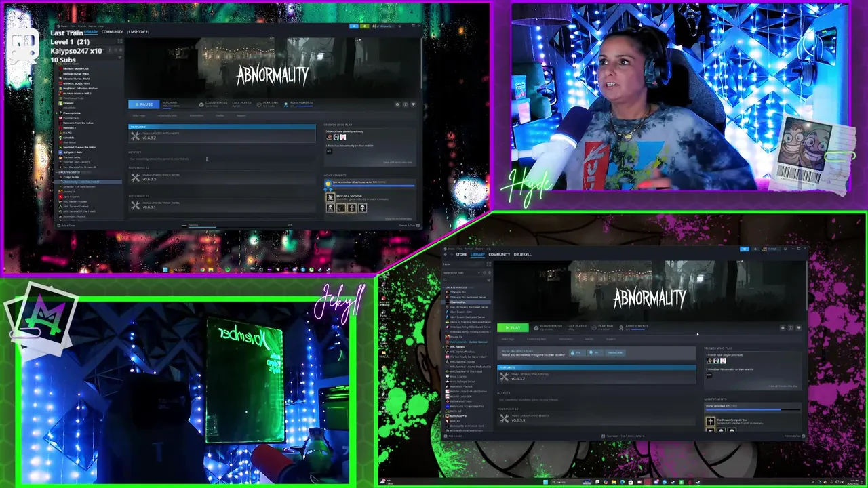The height and width of the screenshot is (488, 868).
Task: Open the DR.JEKYLL profile tab
Action: pyautogui.click(x=523, y=254)
